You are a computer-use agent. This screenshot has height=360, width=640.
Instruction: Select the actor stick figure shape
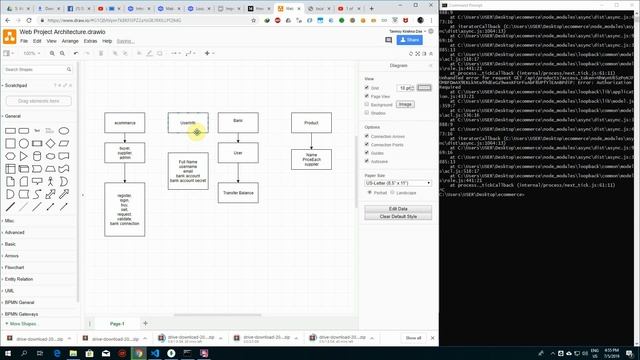(x=50, y=181)
